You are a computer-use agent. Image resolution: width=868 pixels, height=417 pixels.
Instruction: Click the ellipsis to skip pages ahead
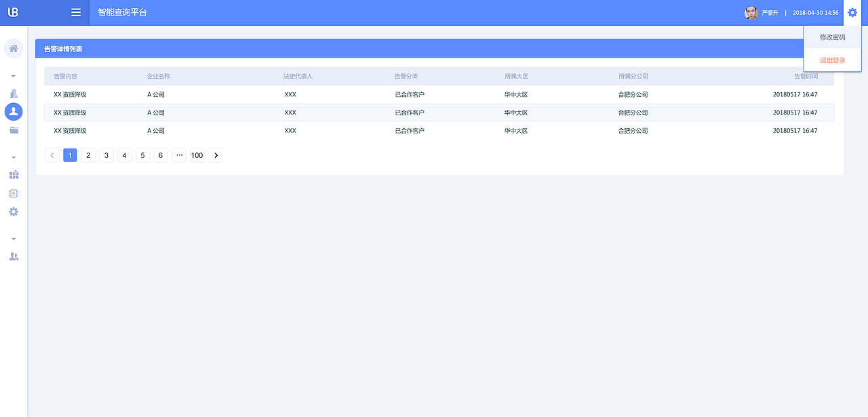point(179,155)
